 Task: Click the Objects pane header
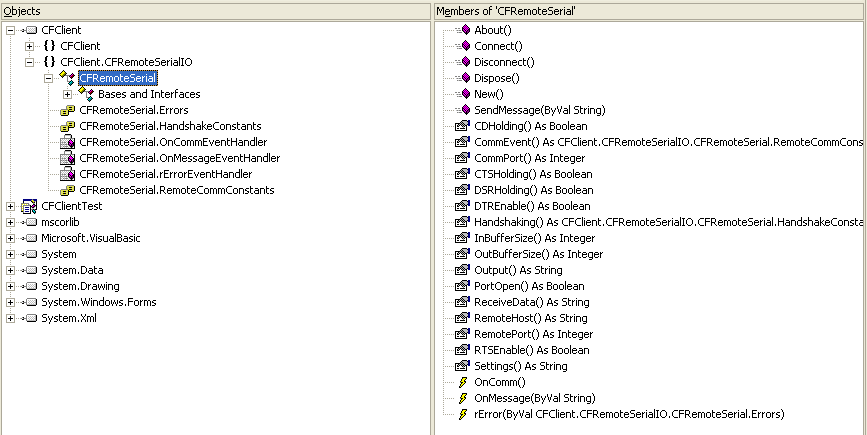216,9
